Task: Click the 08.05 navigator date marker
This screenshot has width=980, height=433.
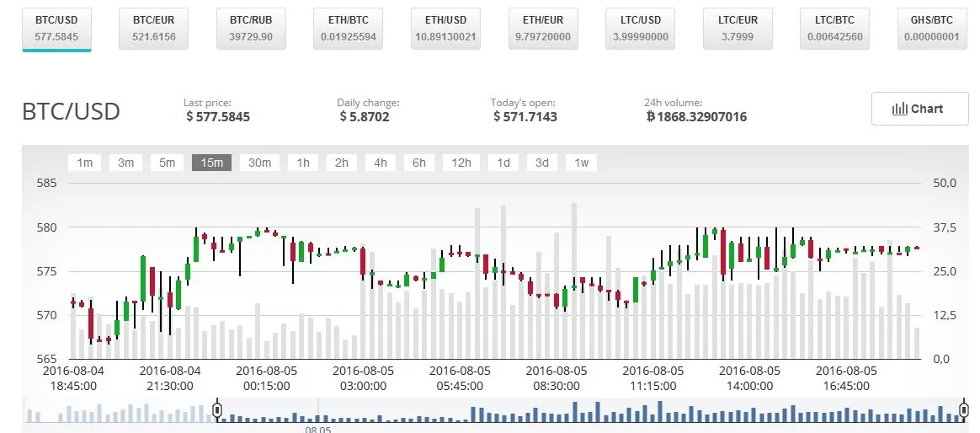Action: [318, 430]
